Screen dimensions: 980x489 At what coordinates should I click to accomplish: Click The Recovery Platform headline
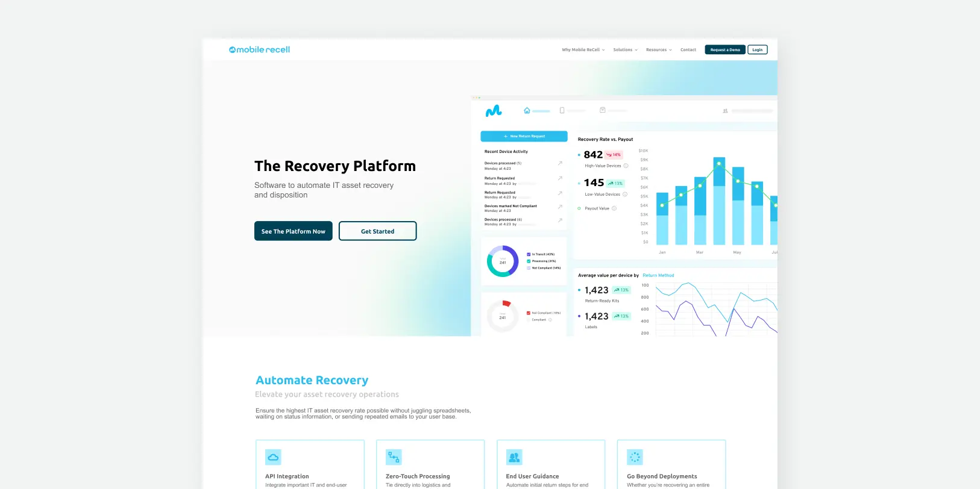335,166
